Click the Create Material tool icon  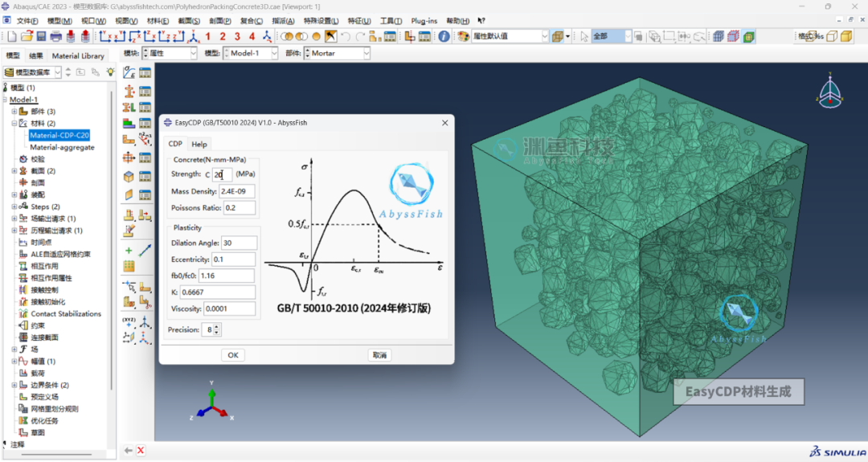pyautogui.click(x=129, y=72)
